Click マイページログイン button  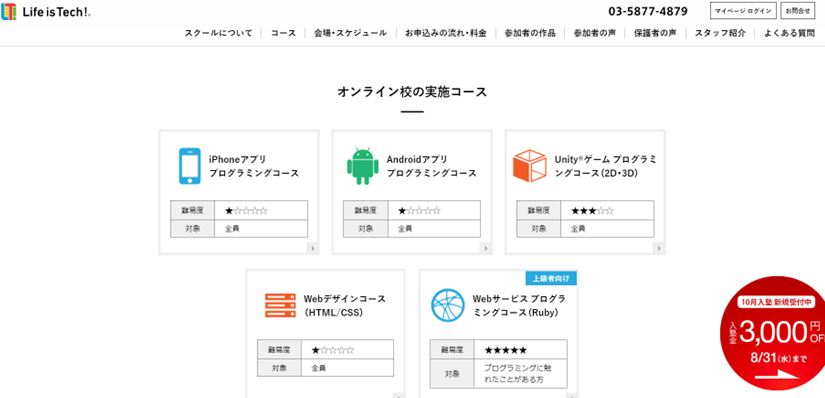tap(743, 11)
